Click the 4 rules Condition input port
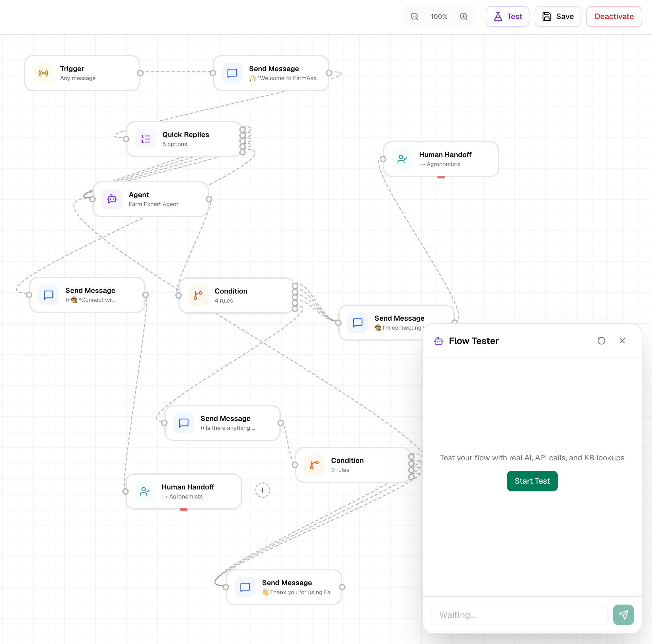The height and width of the screenshot is (644, 652). click(x=179, y=295)
